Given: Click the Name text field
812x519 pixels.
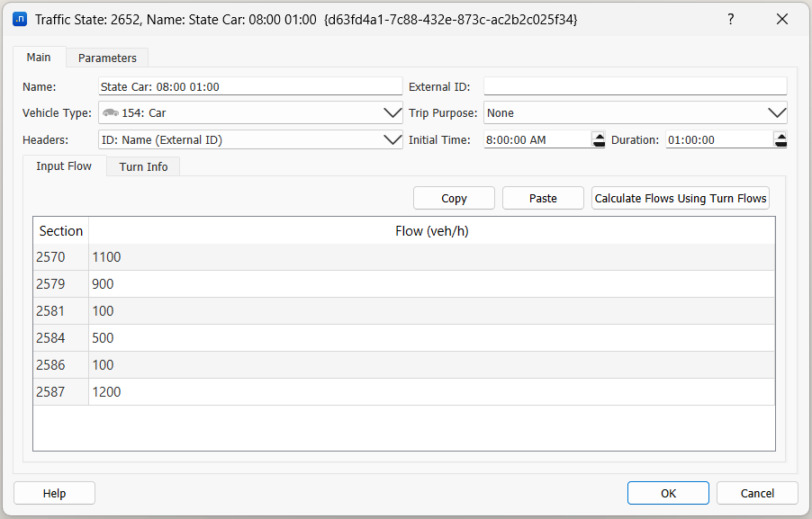Looking at the screenshot, I should [x=250, y=87].
